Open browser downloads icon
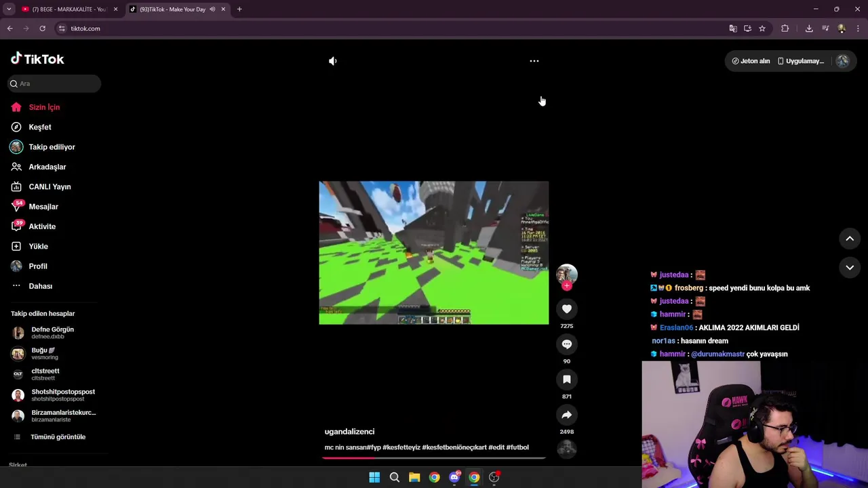 click(x=809, y=28)
